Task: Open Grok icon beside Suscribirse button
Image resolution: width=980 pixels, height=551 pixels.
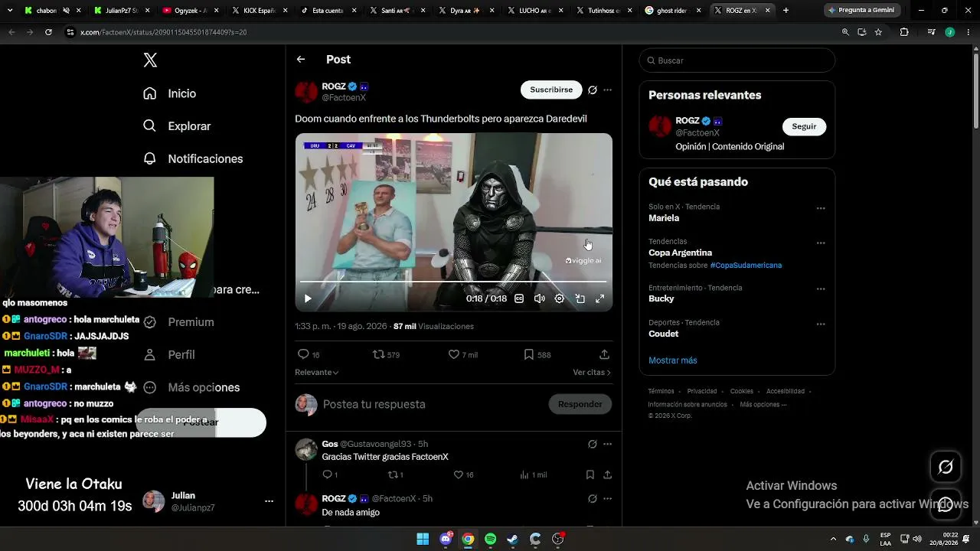Action: (x=592, y=90)
